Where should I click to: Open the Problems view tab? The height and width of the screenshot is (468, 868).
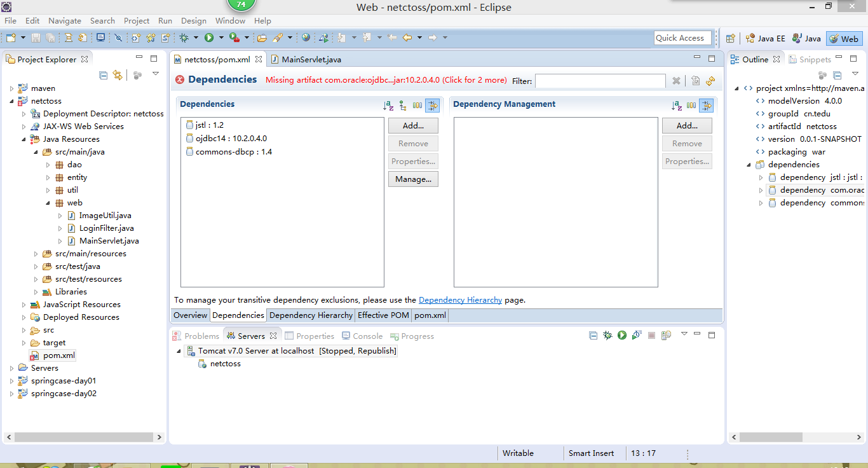click(196, 336)
